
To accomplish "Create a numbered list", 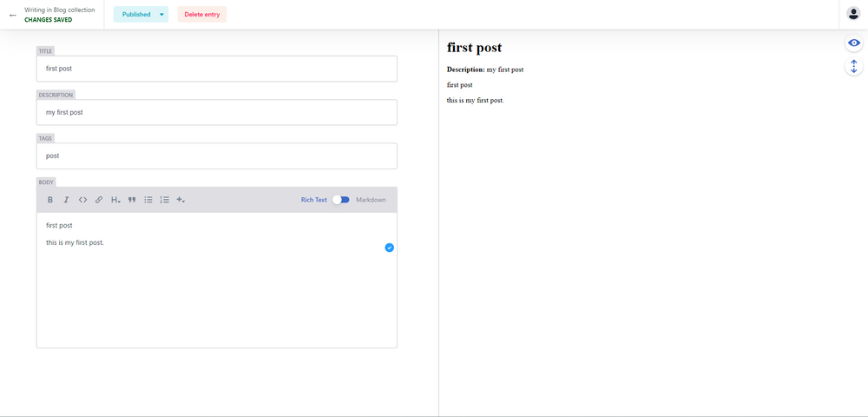I will click(164, 200).
